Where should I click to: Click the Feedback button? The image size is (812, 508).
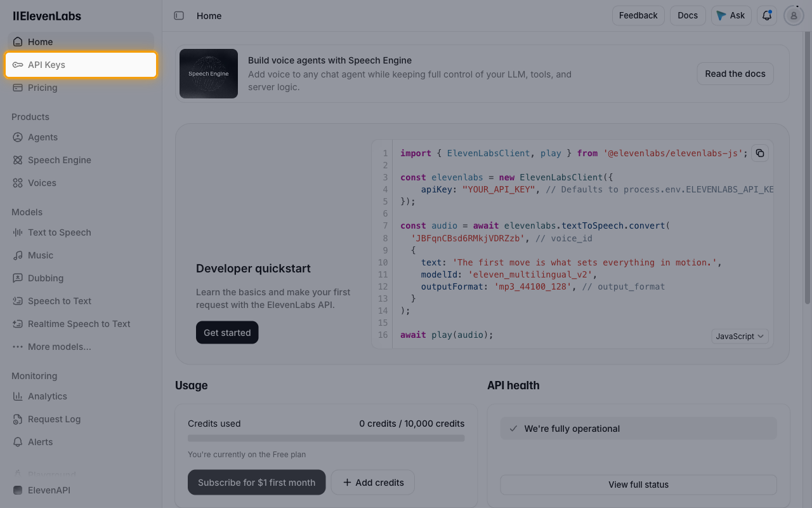(x=638, y=15)
